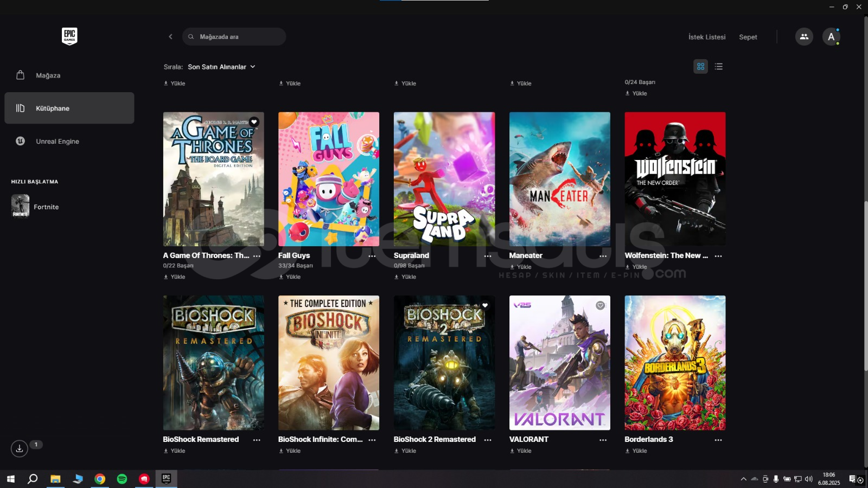Select Kütüphane in the sidebar
The height and width of the screenshot is (488, 868).
pos(69,108)
